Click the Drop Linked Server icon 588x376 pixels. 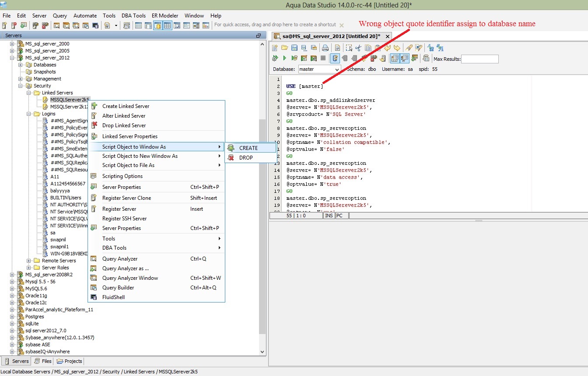(94, 125)
